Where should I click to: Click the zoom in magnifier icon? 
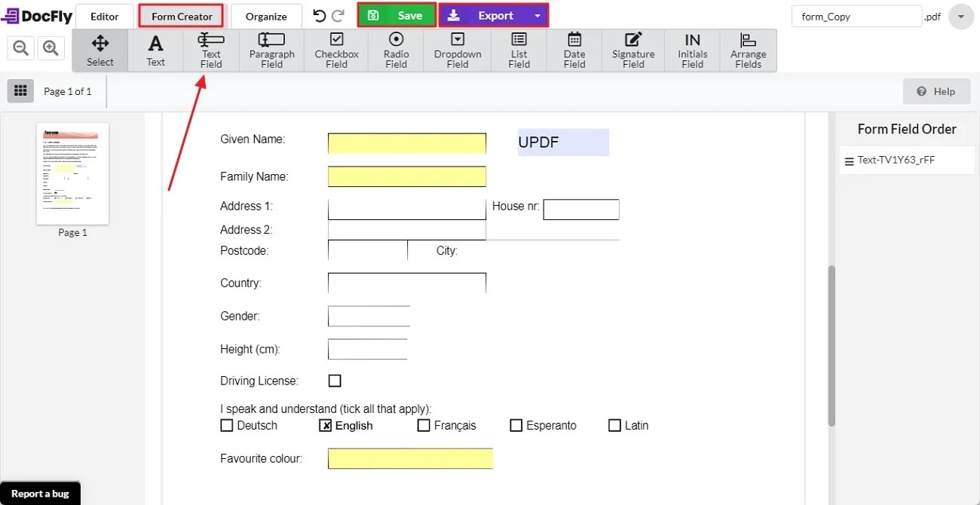tap(51, 47)
